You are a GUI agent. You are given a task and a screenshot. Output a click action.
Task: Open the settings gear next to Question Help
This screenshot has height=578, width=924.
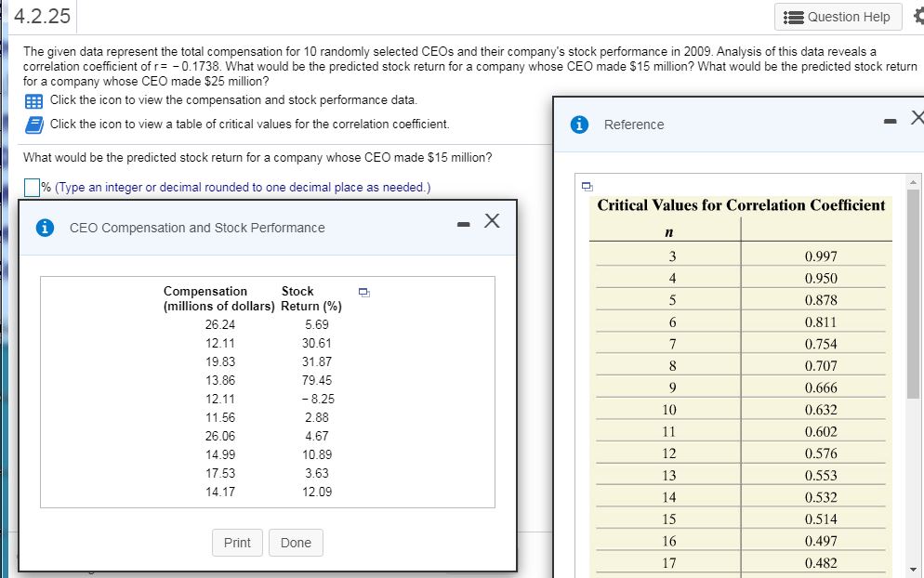[x=918, y=17]
